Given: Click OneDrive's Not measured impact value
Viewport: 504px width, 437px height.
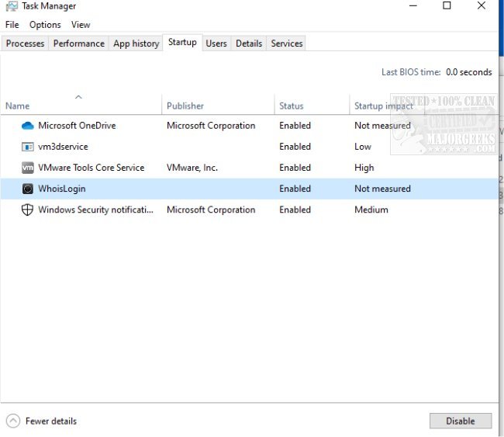Looking at the screenshot, I should pyautogui.click(x=382, y=126).
